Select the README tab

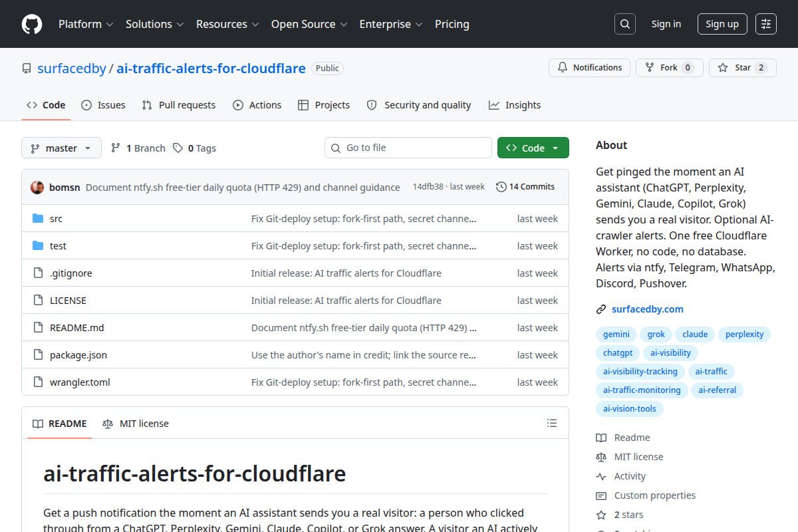pyautogui.click(x=60, y=424)
